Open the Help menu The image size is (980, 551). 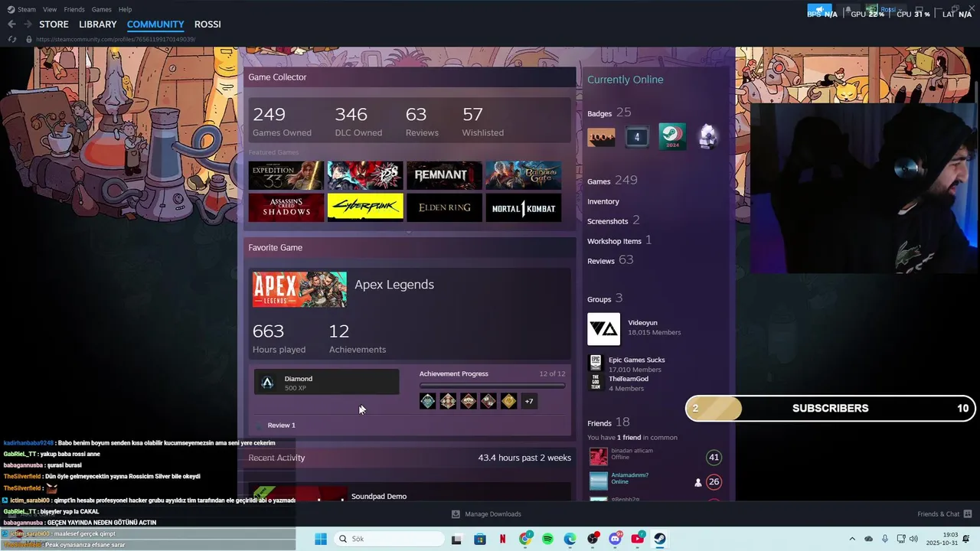click(x=125, y=9)
